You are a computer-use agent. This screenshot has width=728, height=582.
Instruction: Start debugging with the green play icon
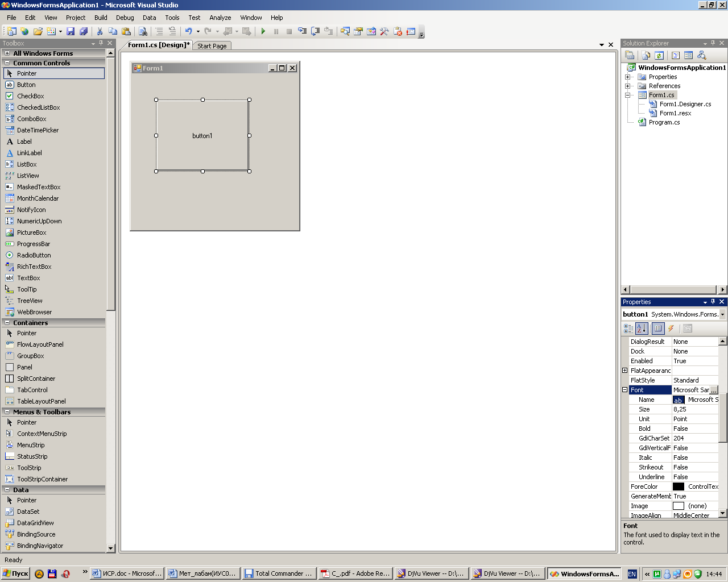pyautogui.click(x=263, y=31)
